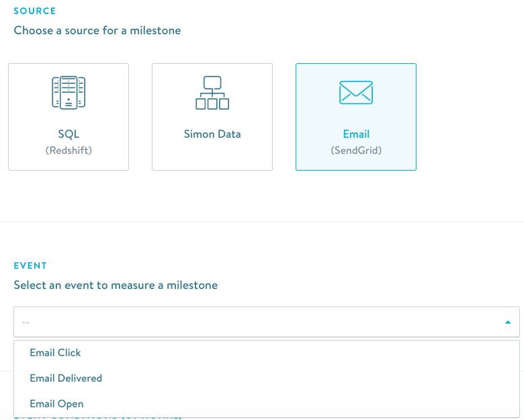The height and width of the screenshot is (420, 524).
Task: Pick the Email (SendGrid) source card
Action: click(356, 117)
